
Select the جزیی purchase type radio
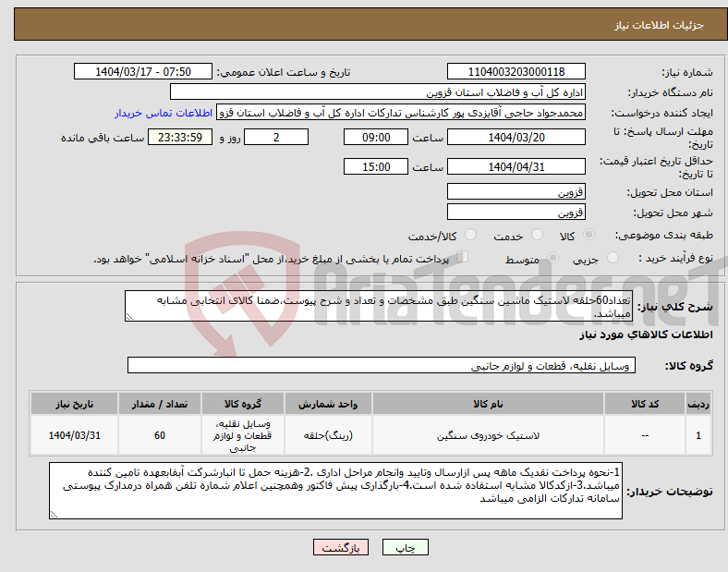(613, 258)
